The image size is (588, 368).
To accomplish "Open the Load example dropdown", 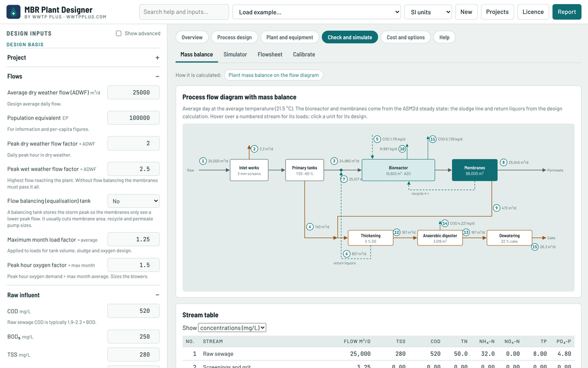I will pos(316,12).
